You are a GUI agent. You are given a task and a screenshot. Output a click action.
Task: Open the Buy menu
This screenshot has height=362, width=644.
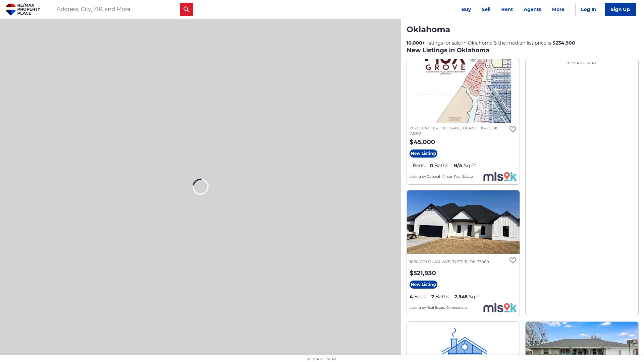click(466, 9)
